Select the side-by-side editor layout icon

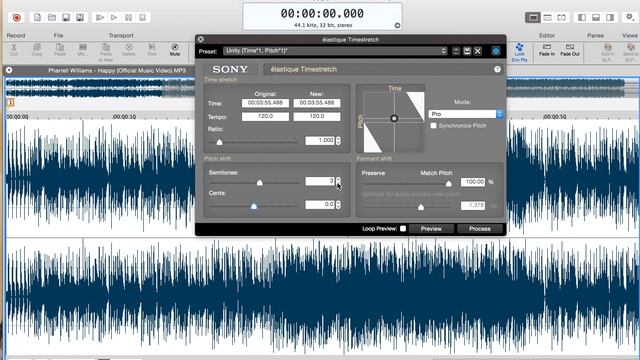pyautogui.click(x=562, y=18)
